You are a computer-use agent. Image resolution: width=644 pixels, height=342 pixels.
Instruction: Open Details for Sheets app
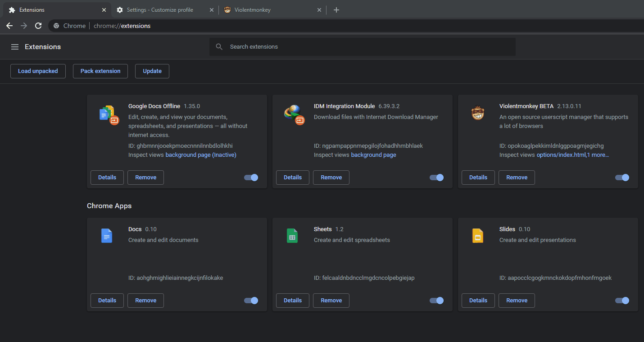[x=293, y=301]
